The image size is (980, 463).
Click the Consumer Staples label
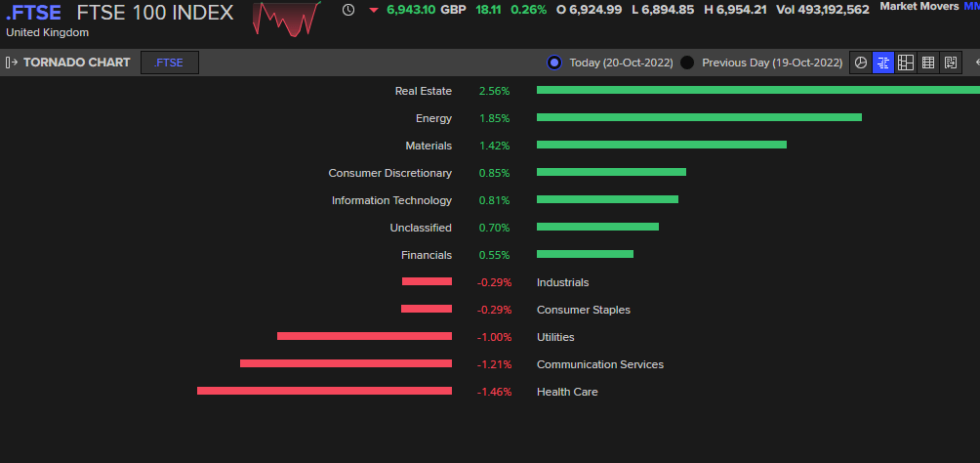[x=584, y=310]
